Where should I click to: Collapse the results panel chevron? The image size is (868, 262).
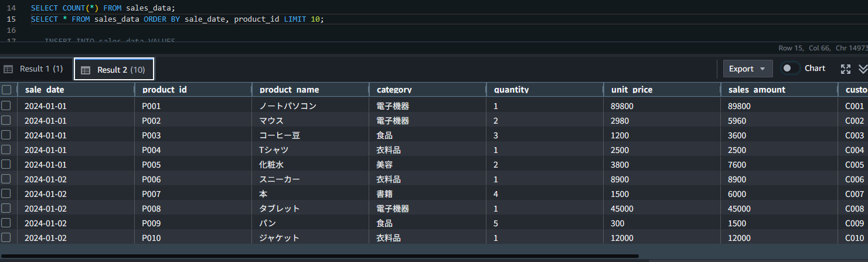pyautogui.click(x=863, y=69)
